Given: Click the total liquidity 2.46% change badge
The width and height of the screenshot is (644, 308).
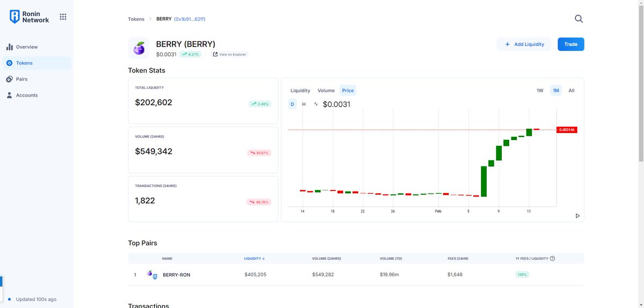Looking at the screenshot, I should click(x=260, y=104).
